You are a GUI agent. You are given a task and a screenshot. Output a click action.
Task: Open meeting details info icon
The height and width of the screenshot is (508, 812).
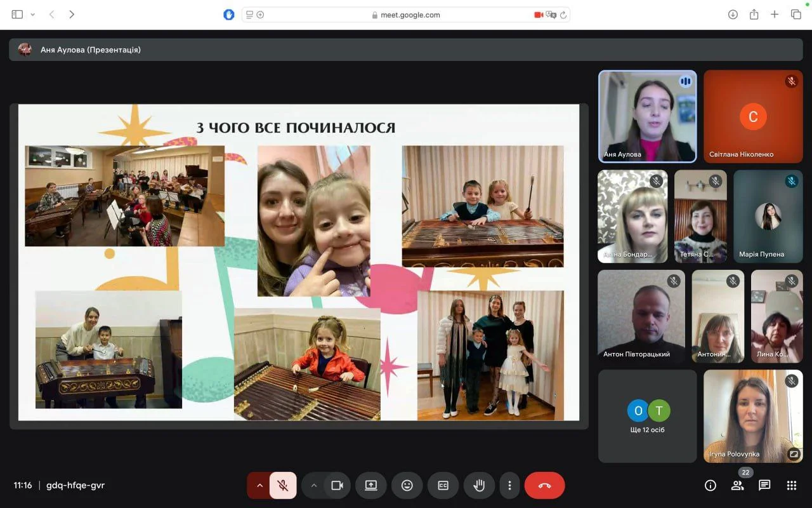tap(710, 486)
